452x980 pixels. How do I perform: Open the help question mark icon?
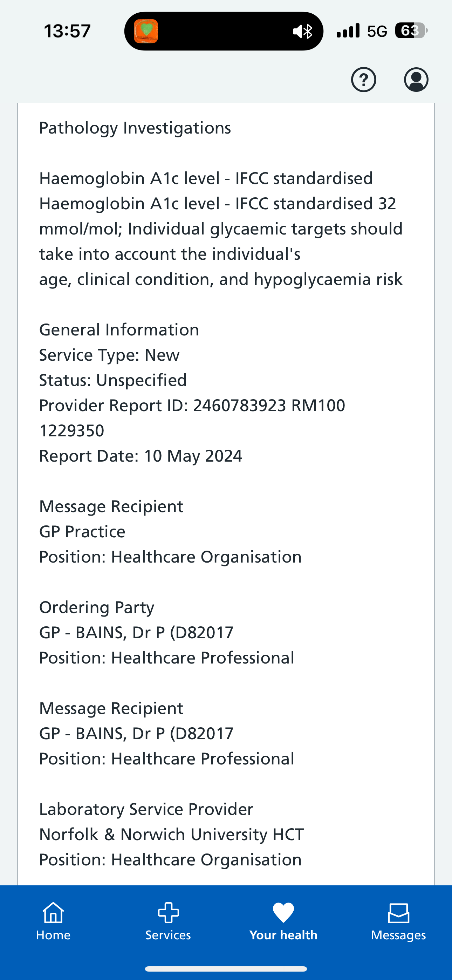click(x=363, y=80)
